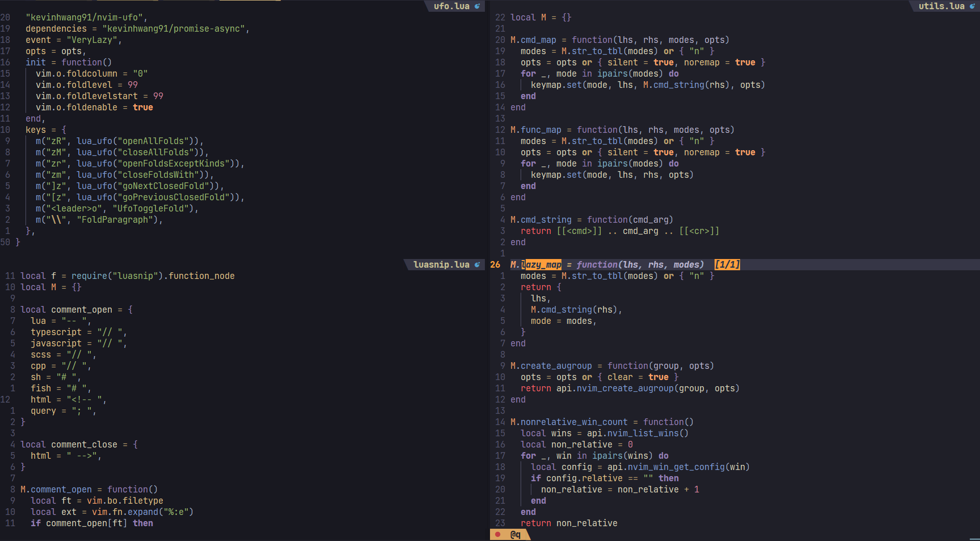This screenshot has height=541, width=980.
Task: Click the local comment_open = { line
Action: [x=77, y=310]
